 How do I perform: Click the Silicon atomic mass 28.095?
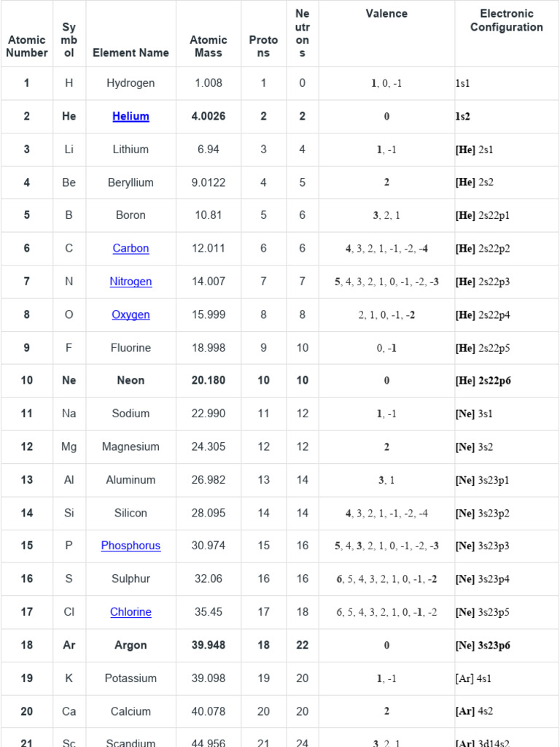pos(208,513)
